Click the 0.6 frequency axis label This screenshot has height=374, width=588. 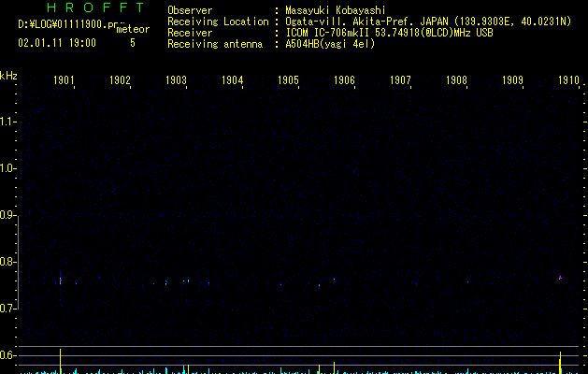coord(7,355)
